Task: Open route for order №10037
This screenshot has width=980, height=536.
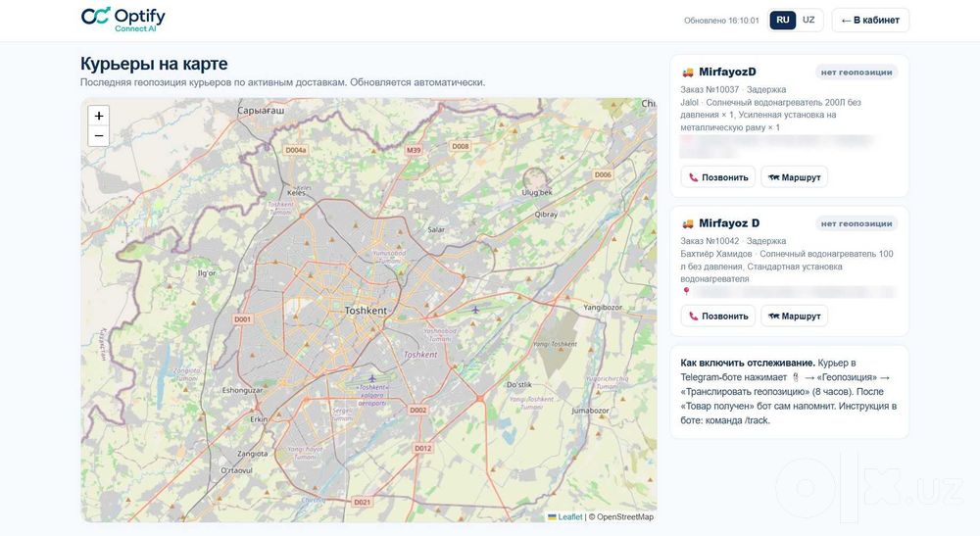Action: pyautogui.click(x=795, y=177)
